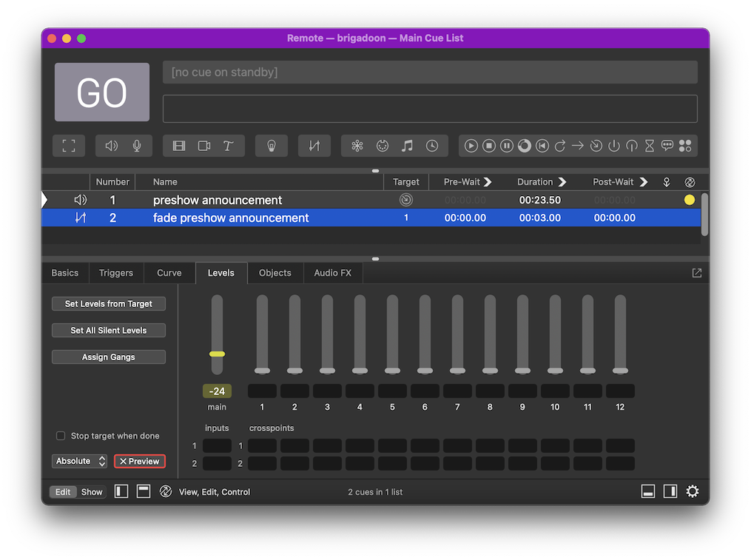Enable Stop target when done checkbox
The height and width of the screenshot is (560, 751).
61,436
